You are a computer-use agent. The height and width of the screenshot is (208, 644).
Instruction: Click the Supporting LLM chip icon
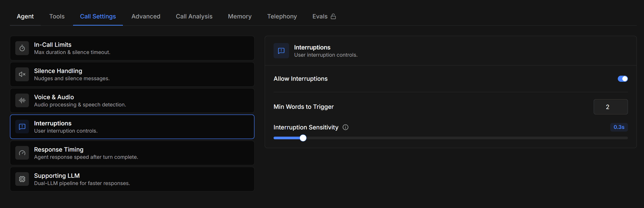click(x=22, y=179)
